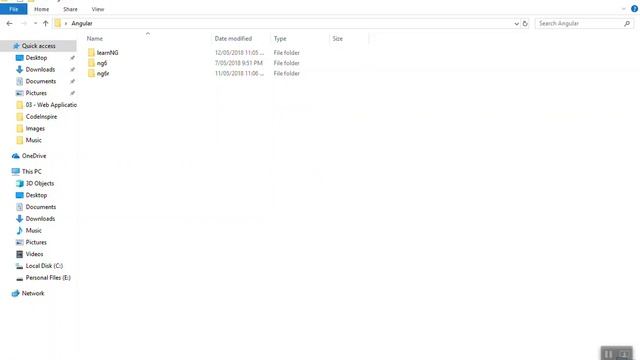Refresh the Angular folder view
Screen dimensions: 640x360
click(525, 24)
